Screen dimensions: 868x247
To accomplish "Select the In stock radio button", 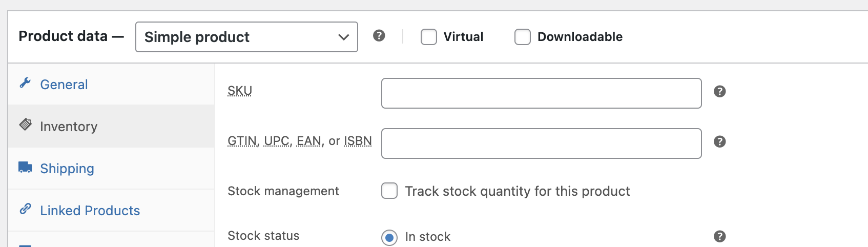I will [x=389, y=237].
